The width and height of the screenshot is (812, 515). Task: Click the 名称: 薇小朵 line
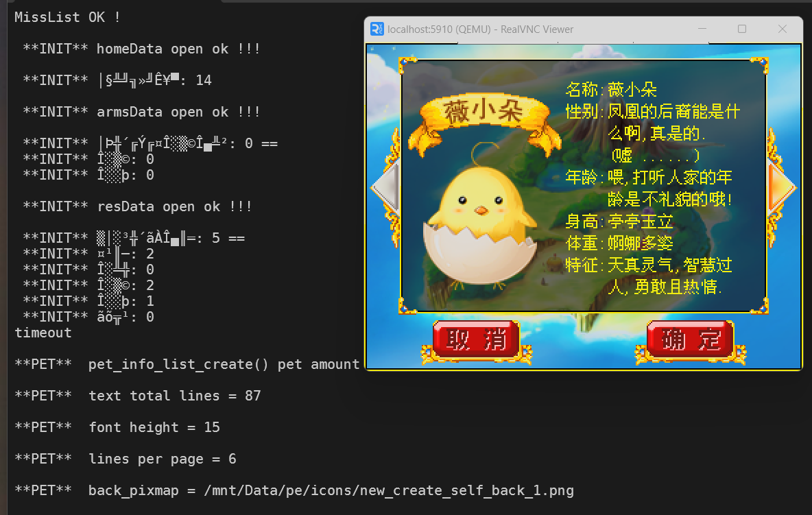tap(611, 90)
